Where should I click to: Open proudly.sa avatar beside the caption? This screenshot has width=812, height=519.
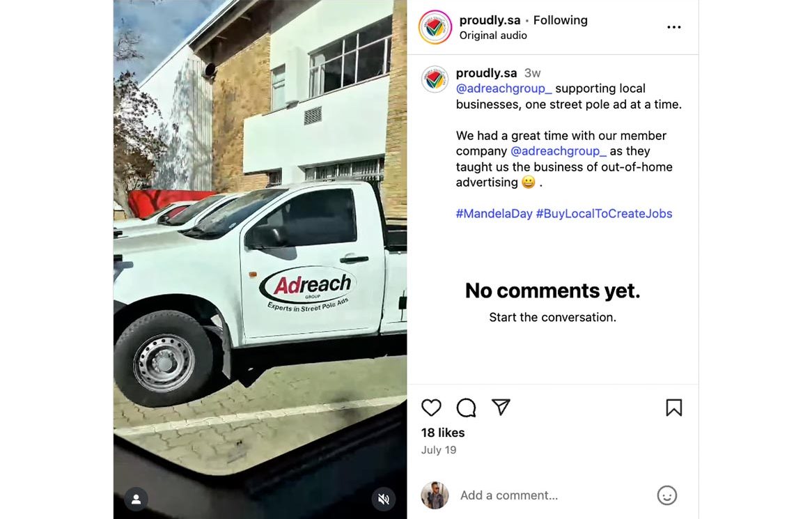(x=435, y=79)
